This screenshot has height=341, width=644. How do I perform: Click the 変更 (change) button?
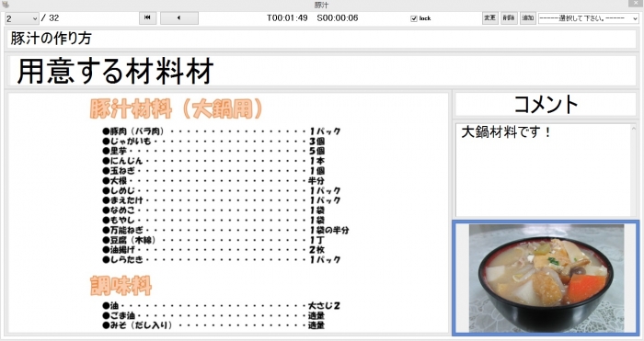point(489,18)
